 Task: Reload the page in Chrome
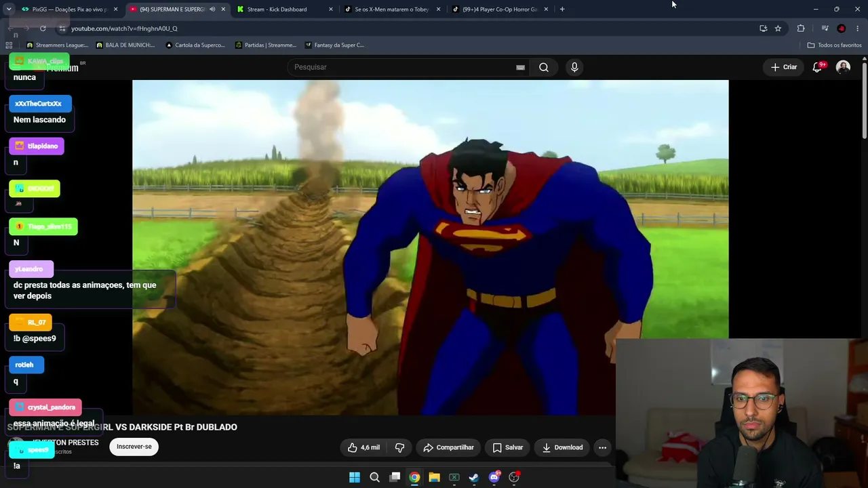(x=43, y=28)
